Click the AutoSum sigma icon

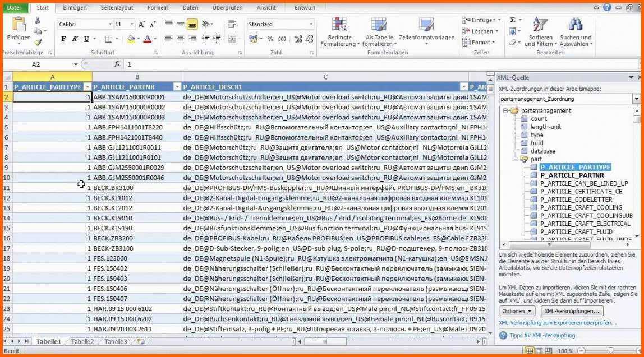coord(513,20)
